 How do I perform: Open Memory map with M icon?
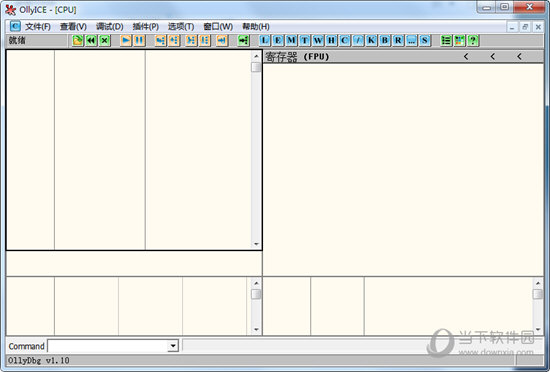291,41
